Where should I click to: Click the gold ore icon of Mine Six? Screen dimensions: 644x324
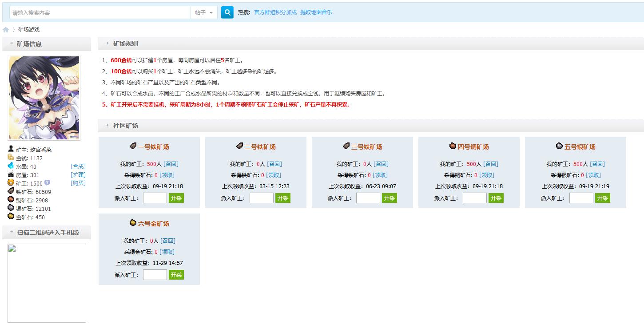(x=133, y=223)
